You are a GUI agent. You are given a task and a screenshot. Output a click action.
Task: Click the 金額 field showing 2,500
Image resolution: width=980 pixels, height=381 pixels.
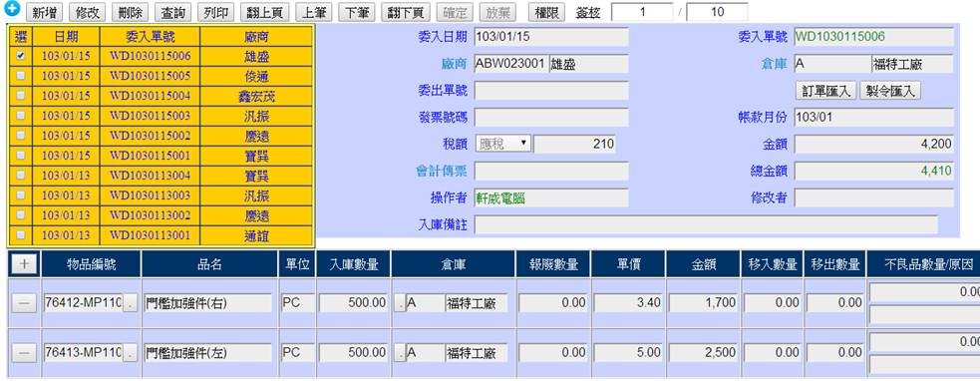pos(703,353)
